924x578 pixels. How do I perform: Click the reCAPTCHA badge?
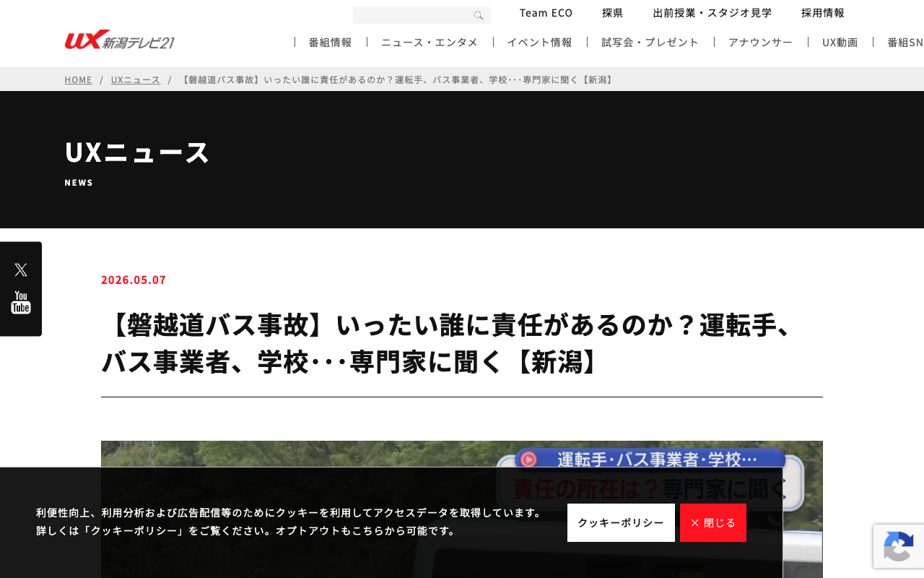[899, 546]
